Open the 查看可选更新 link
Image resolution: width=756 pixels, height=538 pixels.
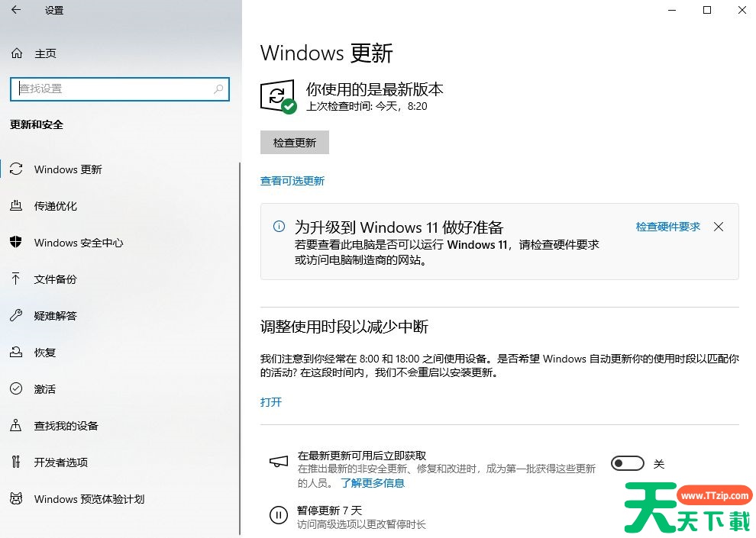point(292,181)
